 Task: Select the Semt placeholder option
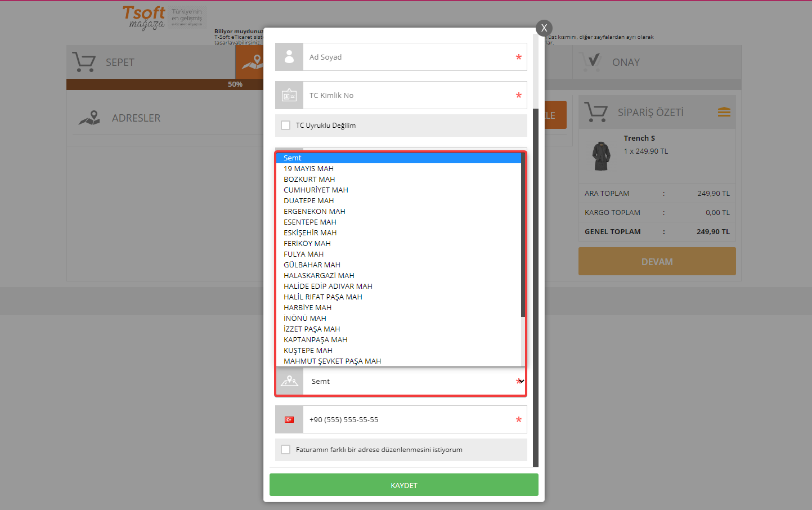pyautogui.click(x=399, y=158)
